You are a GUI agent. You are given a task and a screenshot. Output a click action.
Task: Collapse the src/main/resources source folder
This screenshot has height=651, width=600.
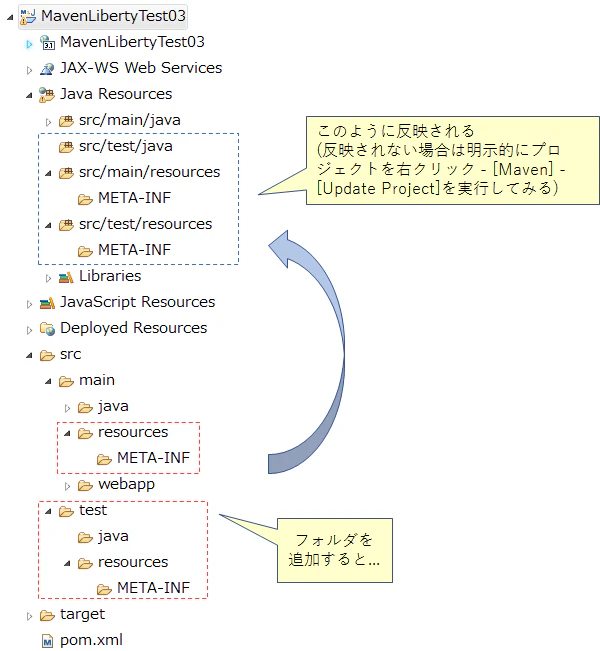48,174
